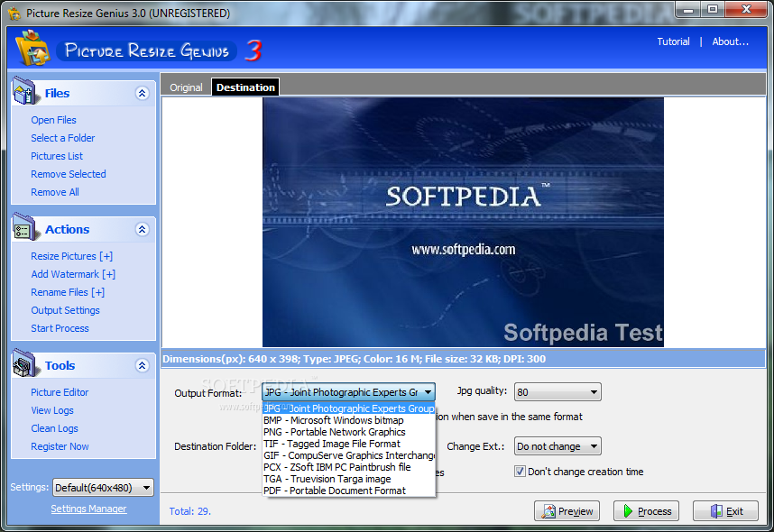Click the Softpedia preview image
The width and height of the screenshot is (774, 532).
[463, 222]
